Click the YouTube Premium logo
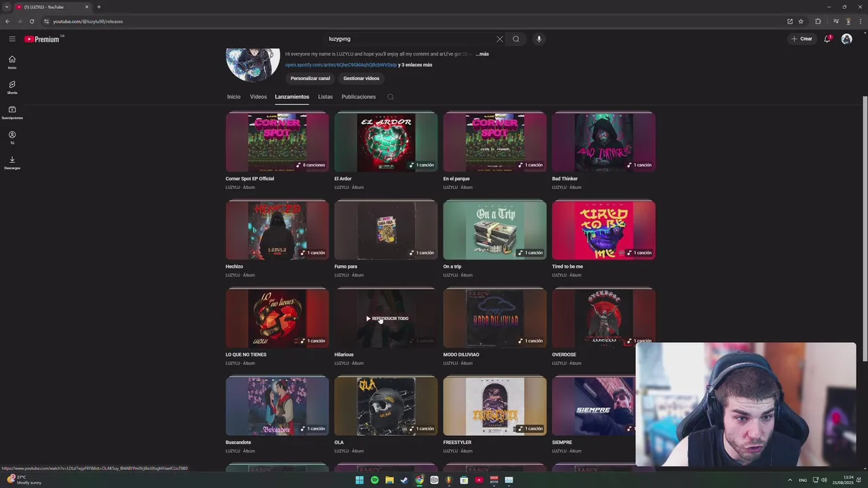Viewport: 868px width, 488px height. (x=42, y=39)
